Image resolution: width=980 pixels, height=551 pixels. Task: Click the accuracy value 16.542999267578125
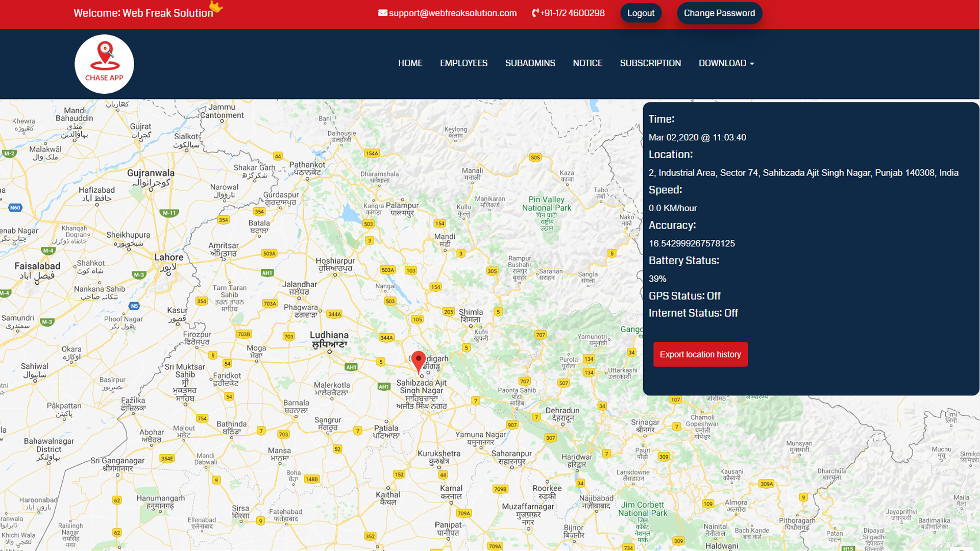(692, 243)
